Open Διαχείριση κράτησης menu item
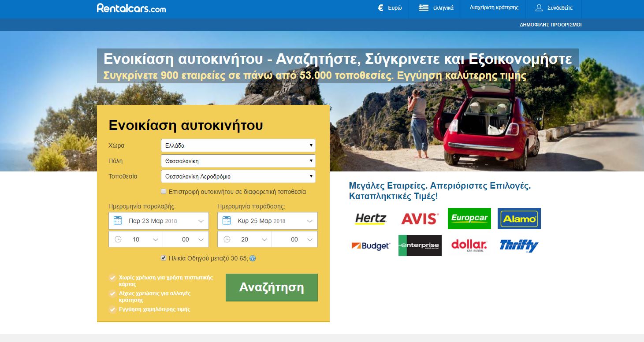This screenshot has height=342, width=644. [494, 8]
